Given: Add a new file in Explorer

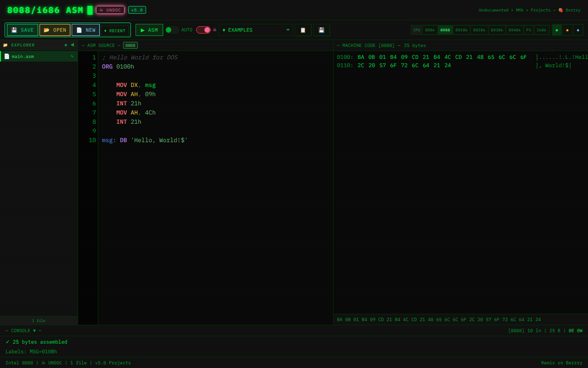Looking at the screenshot, I should (x=66, y=45).
